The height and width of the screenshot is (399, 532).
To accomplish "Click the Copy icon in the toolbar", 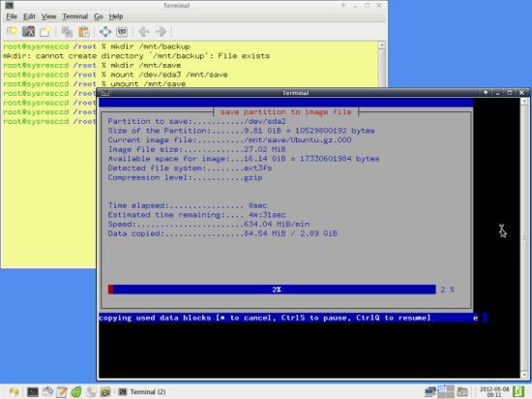I will tap(67, 32).
